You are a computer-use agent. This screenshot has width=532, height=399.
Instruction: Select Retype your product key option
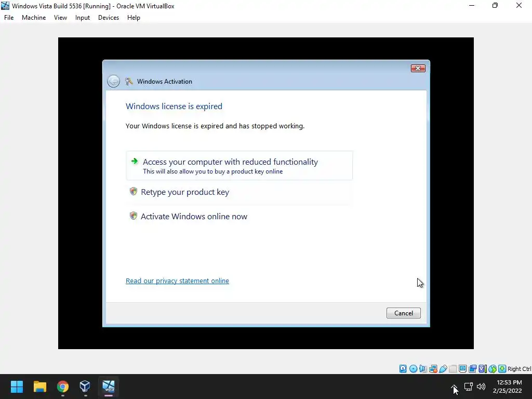pos(239,192)
